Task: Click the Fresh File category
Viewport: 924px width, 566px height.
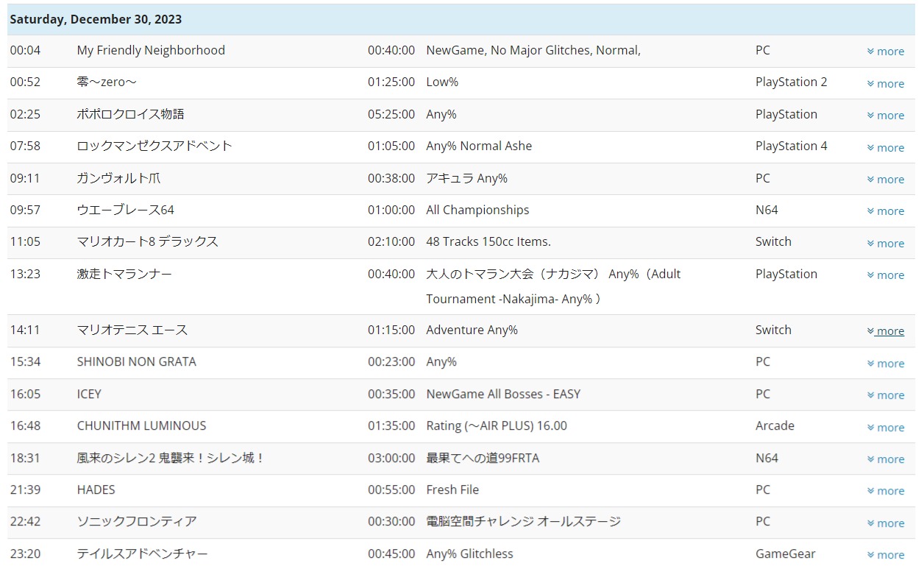Action: click(x=452, y=489)
